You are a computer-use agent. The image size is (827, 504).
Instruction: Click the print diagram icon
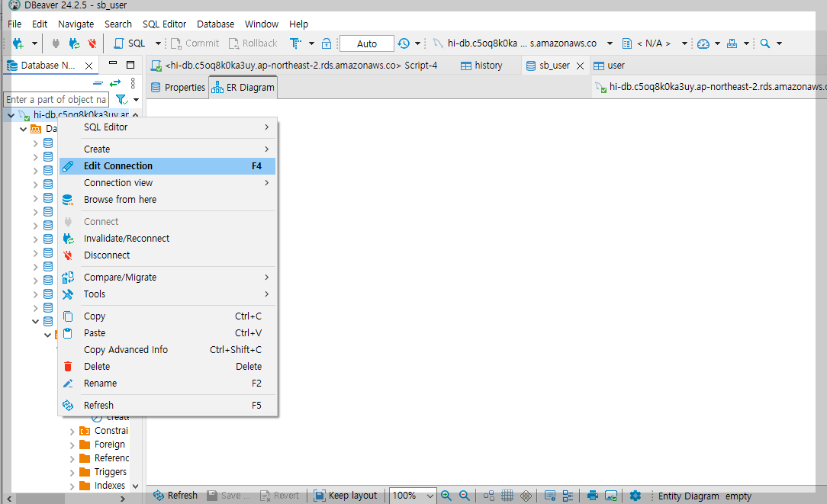point(592,496)
